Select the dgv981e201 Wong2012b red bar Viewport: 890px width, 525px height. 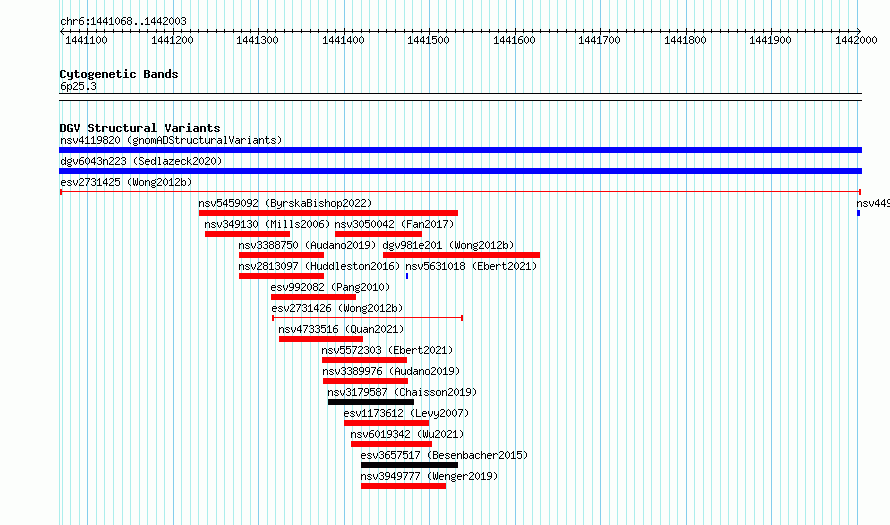click(461, 255)
